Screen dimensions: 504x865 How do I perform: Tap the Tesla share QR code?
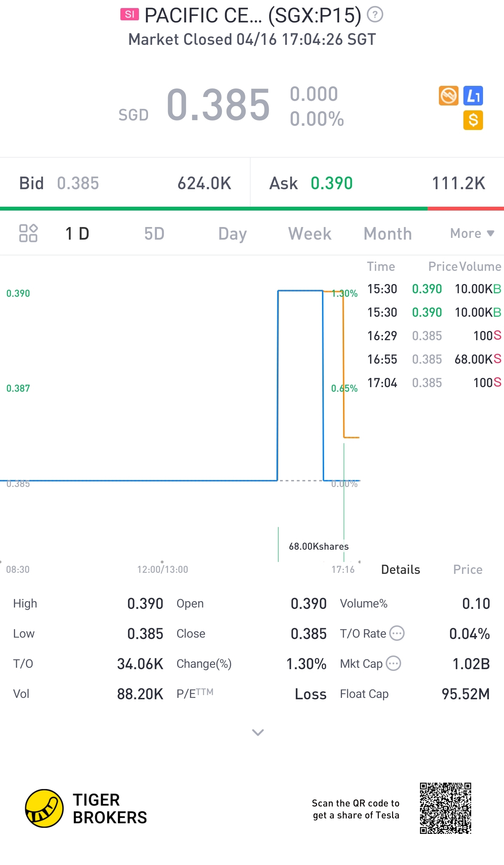point(446,809)
